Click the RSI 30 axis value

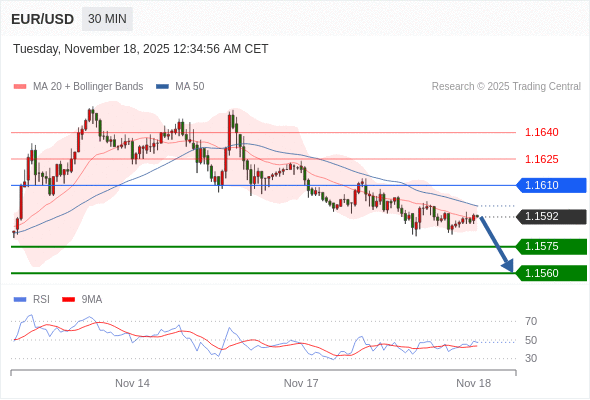click(x=531, y=358)
